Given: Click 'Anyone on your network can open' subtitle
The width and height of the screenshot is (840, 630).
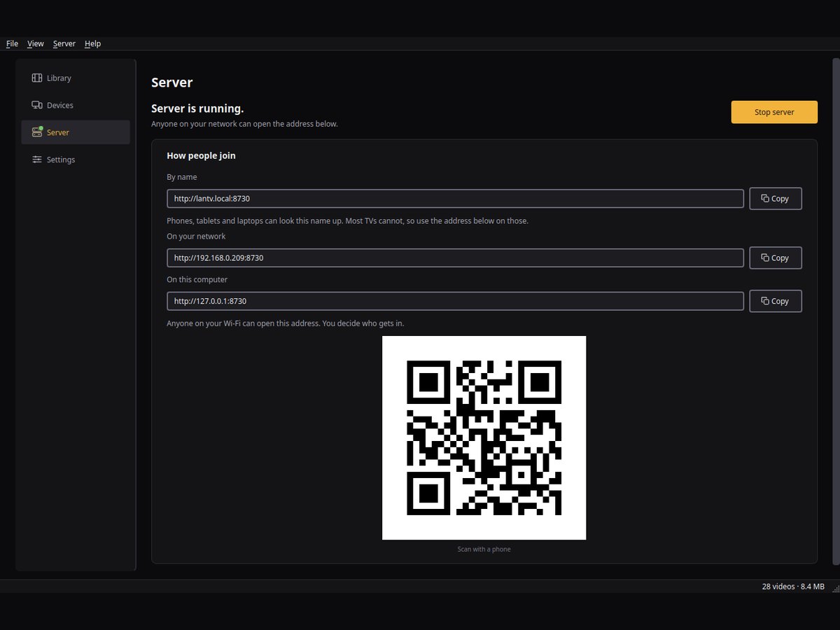Looking at the screenshot, I should [x=244, y=124].
